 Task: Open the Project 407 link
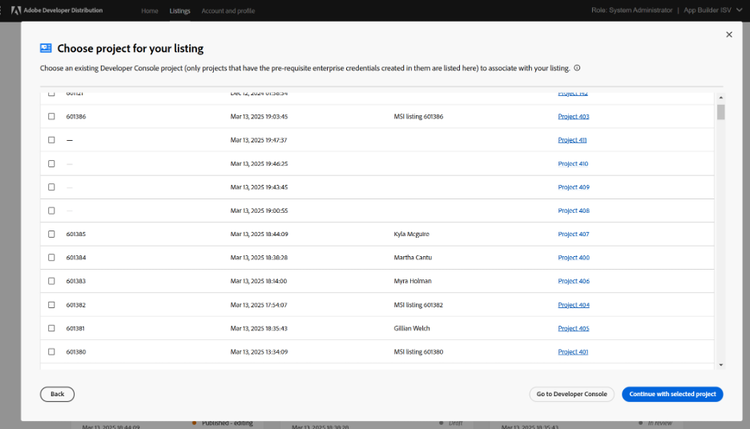[573, 234]
